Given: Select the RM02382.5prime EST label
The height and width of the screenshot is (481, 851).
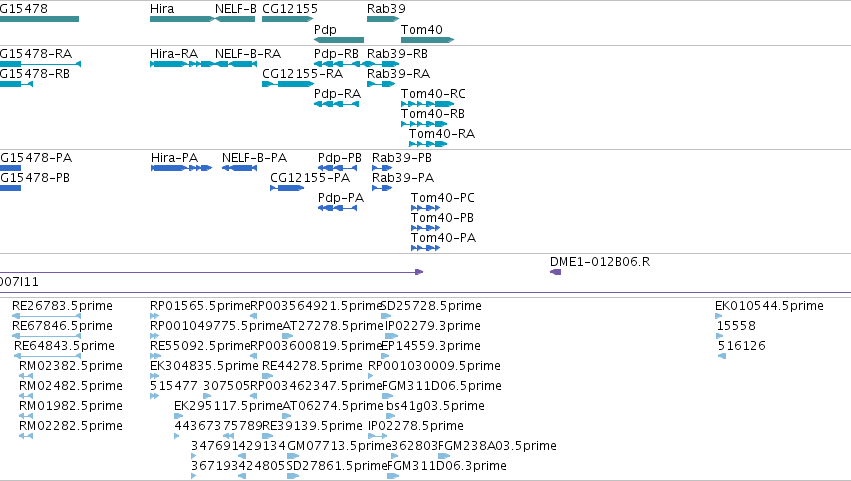Looking at the screenshot, I should 71,366.
